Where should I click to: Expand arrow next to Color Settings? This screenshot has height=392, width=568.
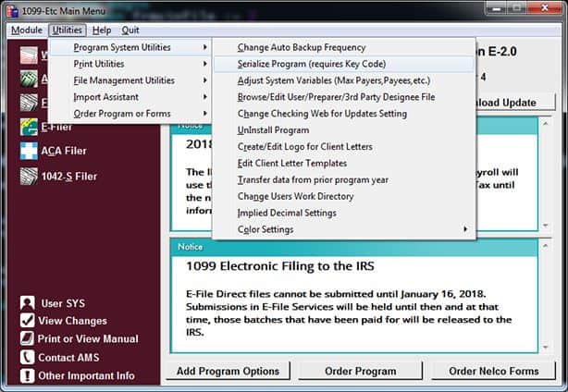tap(465, 229)
